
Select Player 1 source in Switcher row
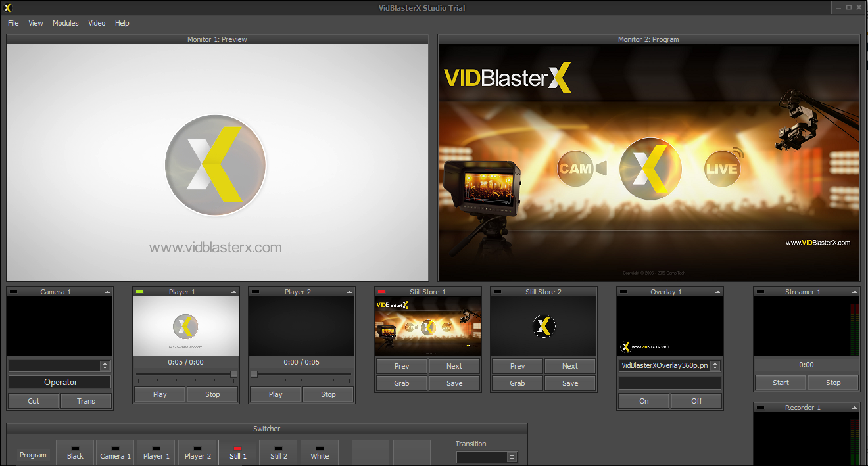point(157,453)
